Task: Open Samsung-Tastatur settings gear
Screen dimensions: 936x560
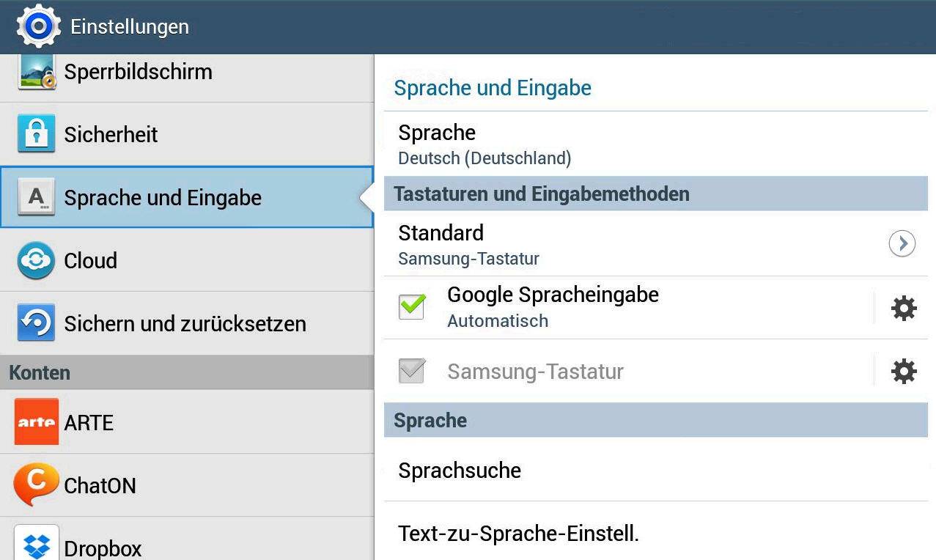Action: [x=903, y=372]
